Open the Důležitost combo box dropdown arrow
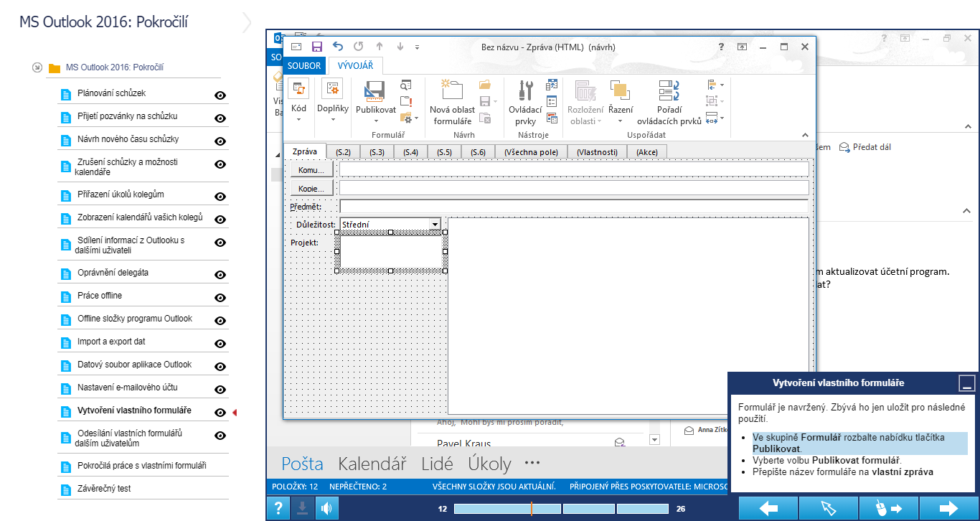The height and width of the screenshot is (521, 980). pos(435,225)
